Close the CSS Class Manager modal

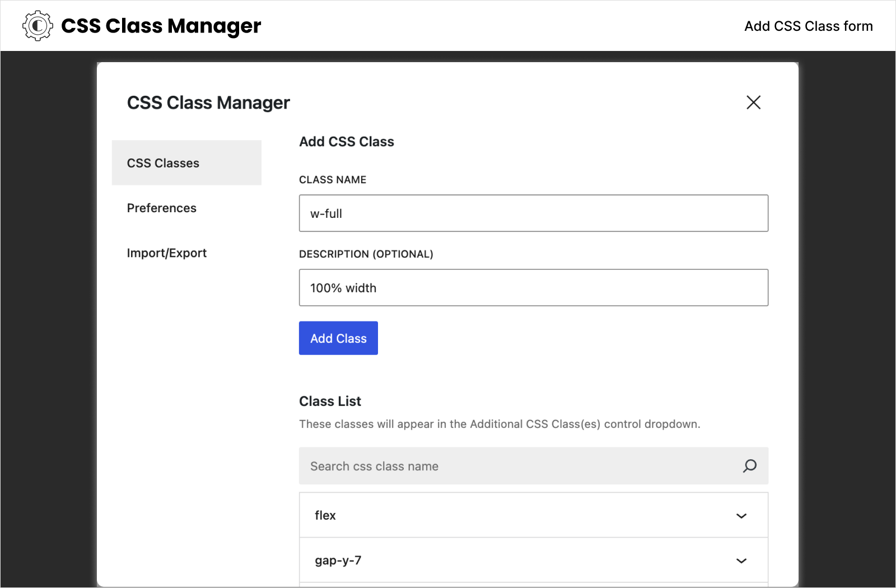[753, 102]
